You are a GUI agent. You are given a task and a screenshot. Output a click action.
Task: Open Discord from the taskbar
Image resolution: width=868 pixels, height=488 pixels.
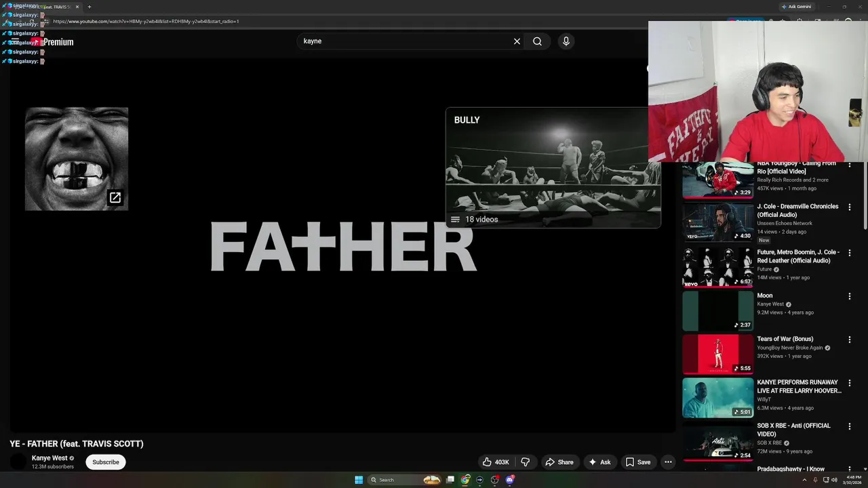pyautogui.click(x=510, y=480)
